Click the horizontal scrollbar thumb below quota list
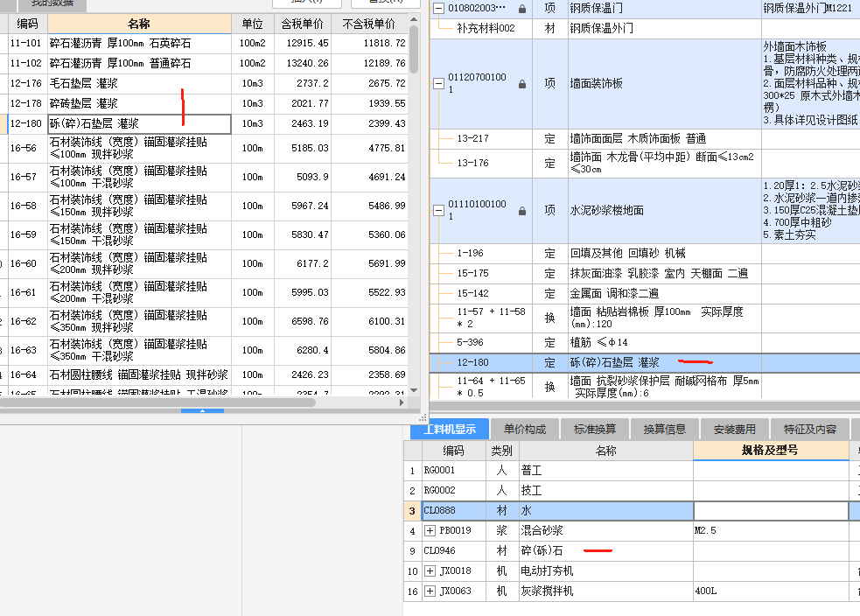Image resolution: width=860 pixels, height=616 pixels. coord(158,402)
